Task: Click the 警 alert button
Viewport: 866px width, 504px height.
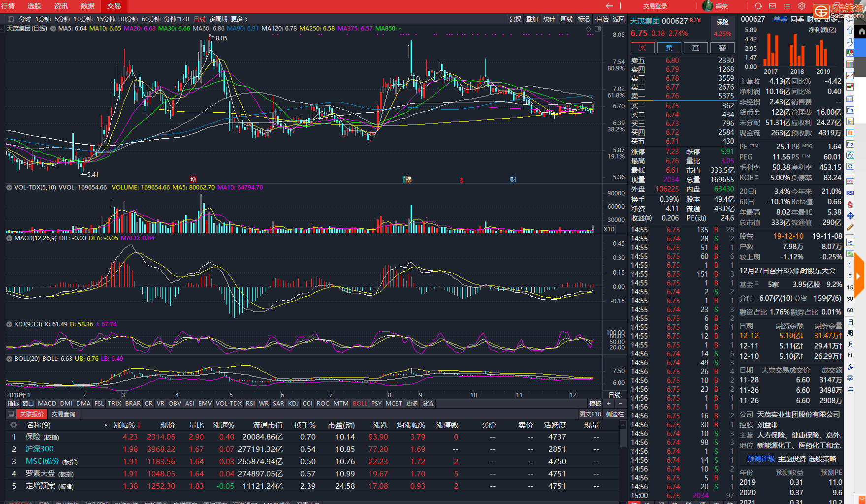Action: 722,48
